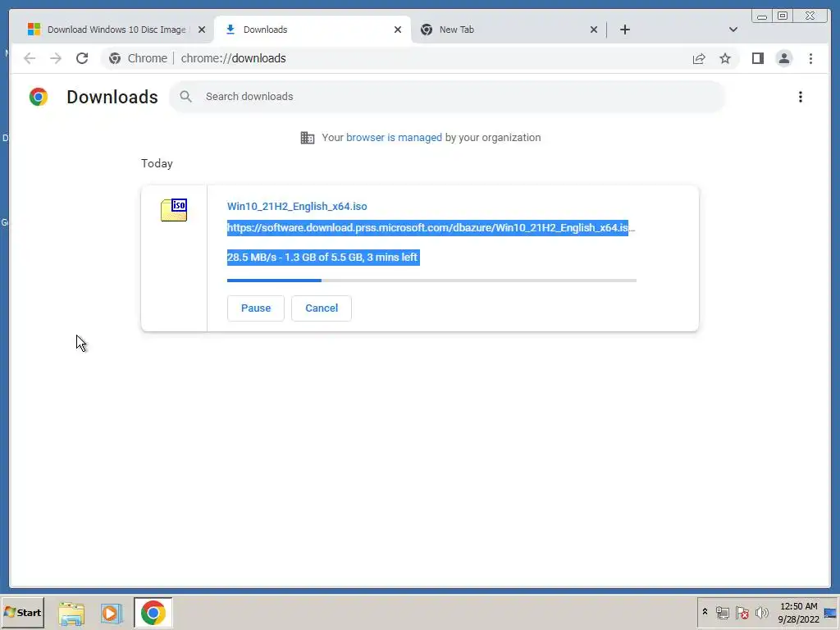
Task: Click the Chrome site info chip
Action: click(138, 58)
